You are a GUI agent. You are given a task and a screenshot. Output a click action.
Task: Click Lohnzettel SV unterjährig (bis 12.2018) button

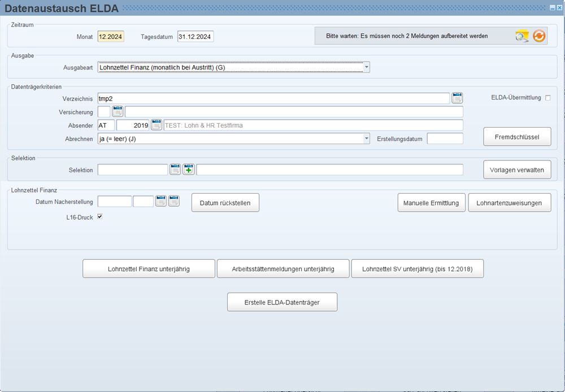[418, 269]
